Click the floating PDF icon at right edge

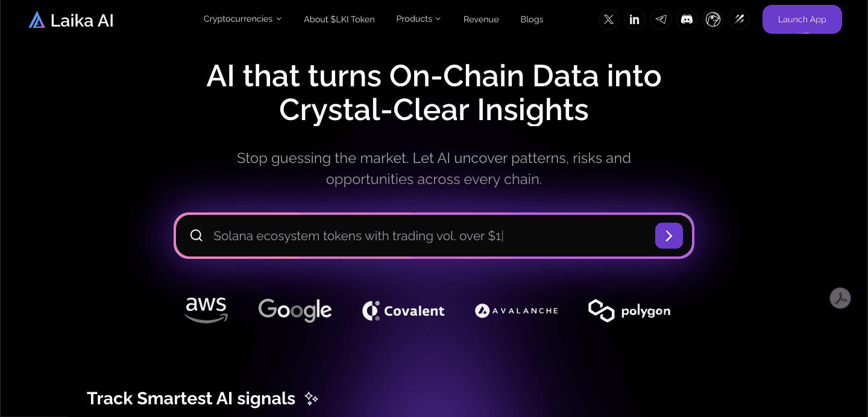pos(840,298)
